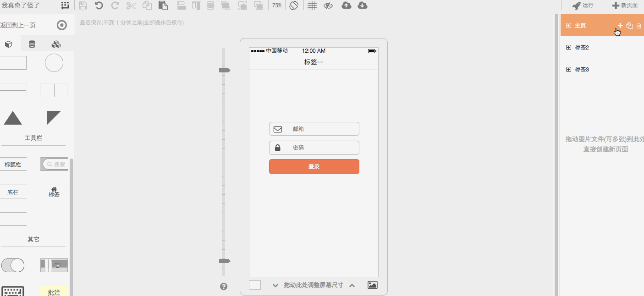Run the prototype via the rocket icon
The height and width of the screenshot is (296, 644).
point(583,5)
